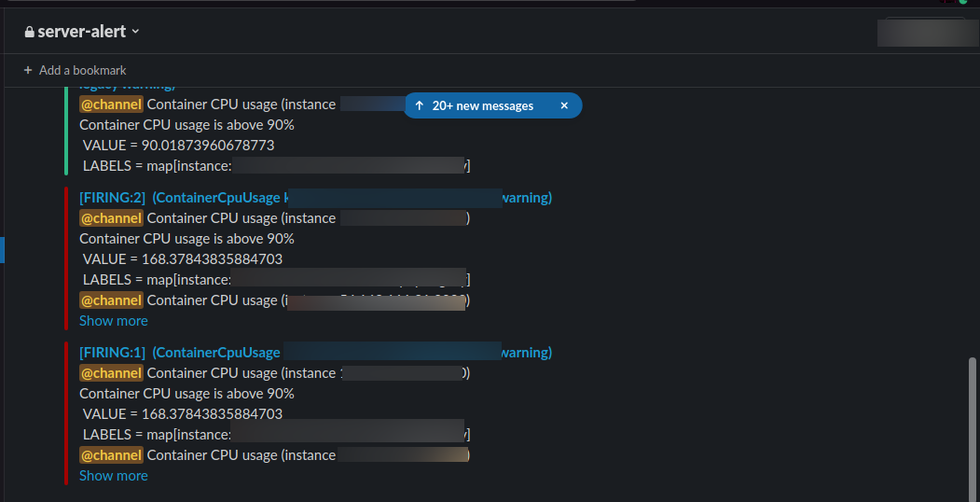Open the [FIRING:2] alert link
Image resolution: width=980 pixels, height=502 pixels.
(x=112, y=197)
